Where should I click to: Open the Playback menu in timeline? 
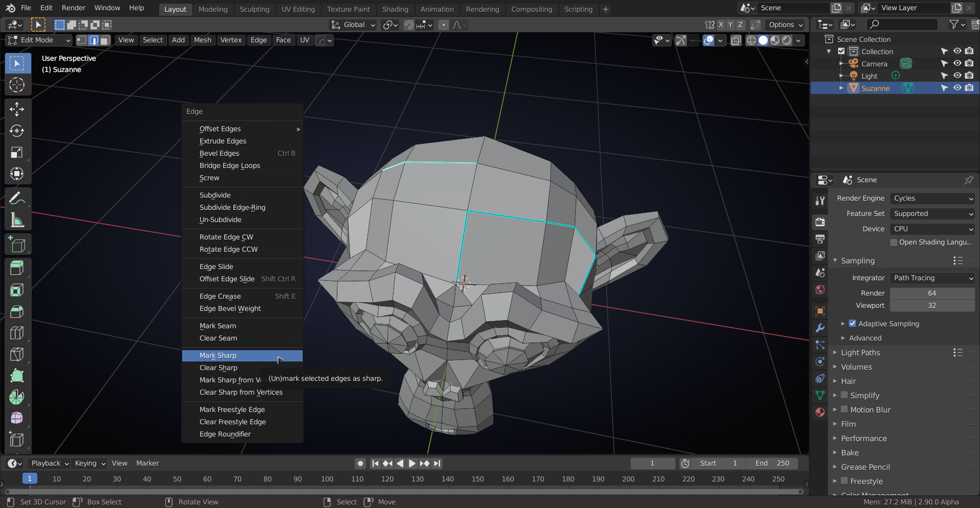coord(50,463)
